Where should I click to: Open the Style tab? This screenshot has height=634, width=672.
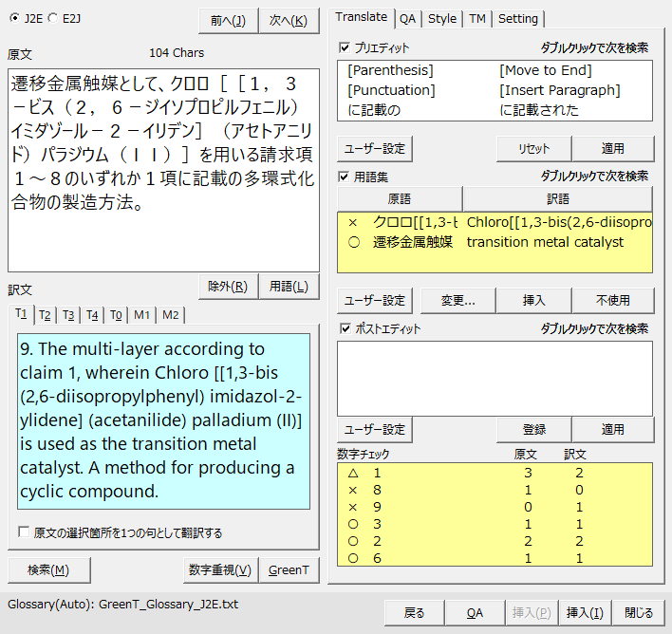pyautogui.click(x=441, y=18)
